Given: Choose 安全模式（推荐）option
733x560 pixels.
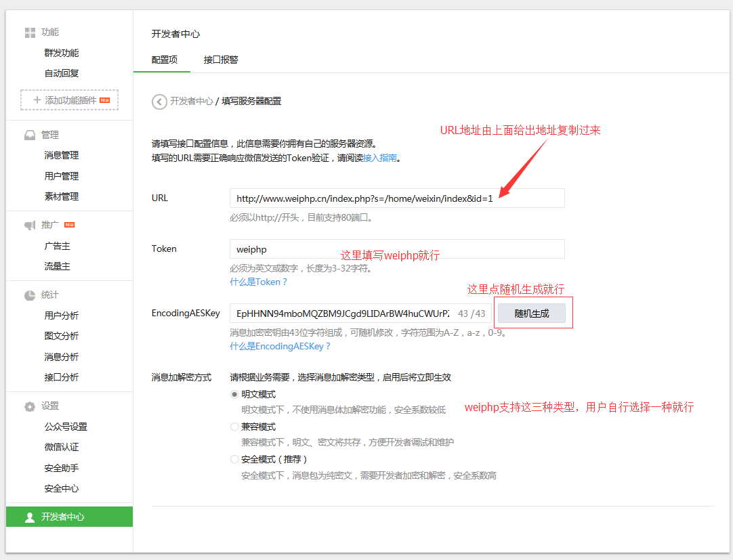Looking at the screenshot, I should 234,458.
